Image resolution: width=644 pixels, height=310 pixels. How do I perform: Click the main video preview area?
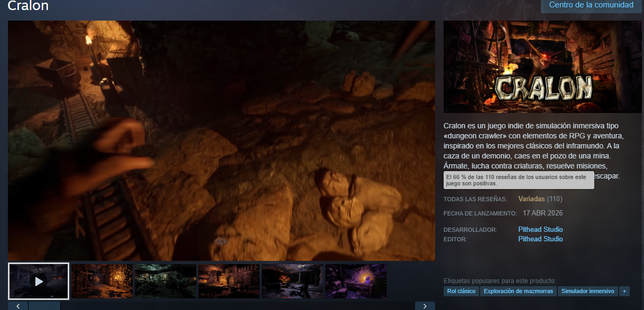tap(222, 140)
